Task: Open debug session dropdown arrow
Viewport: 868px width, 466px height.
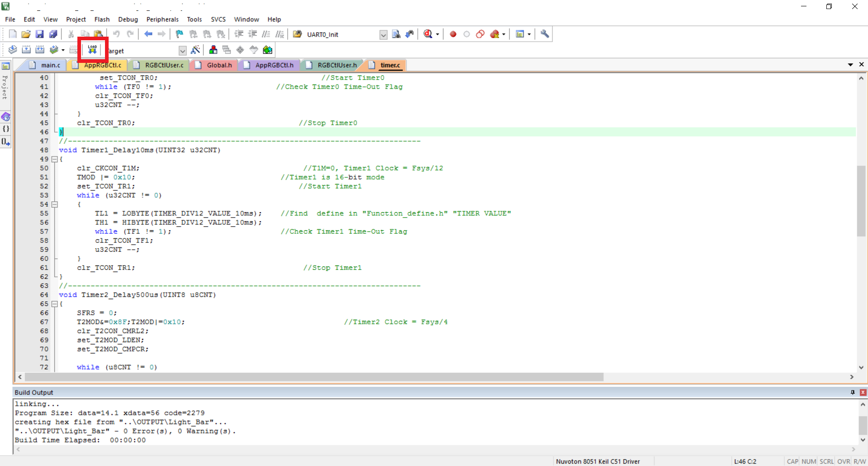Action: (437, 34)
